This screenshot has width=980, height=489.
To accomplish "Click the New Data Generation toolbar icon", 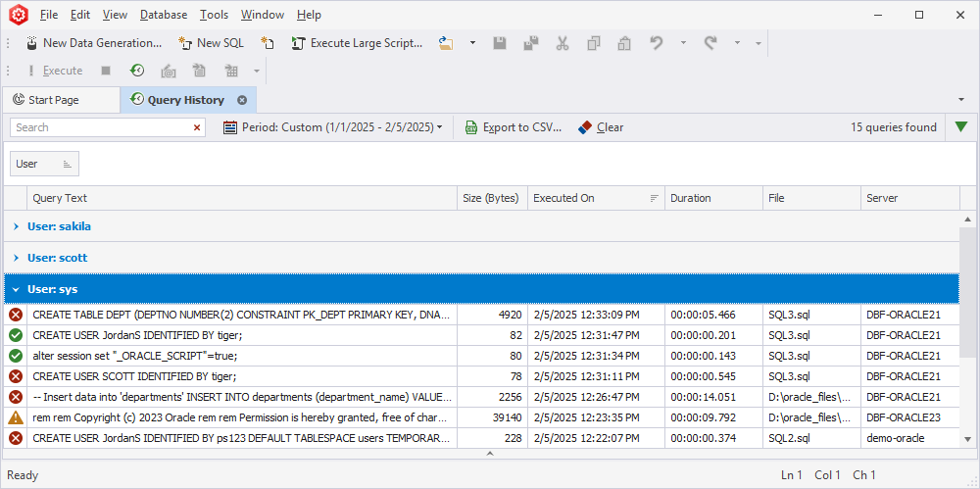I will pos(30,43).
